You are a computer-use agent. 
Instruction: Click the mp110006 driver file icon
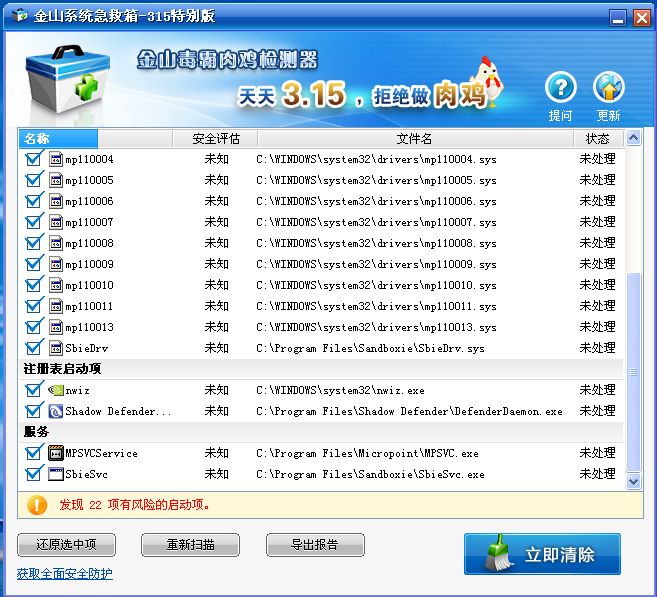(x=56, y=201)
